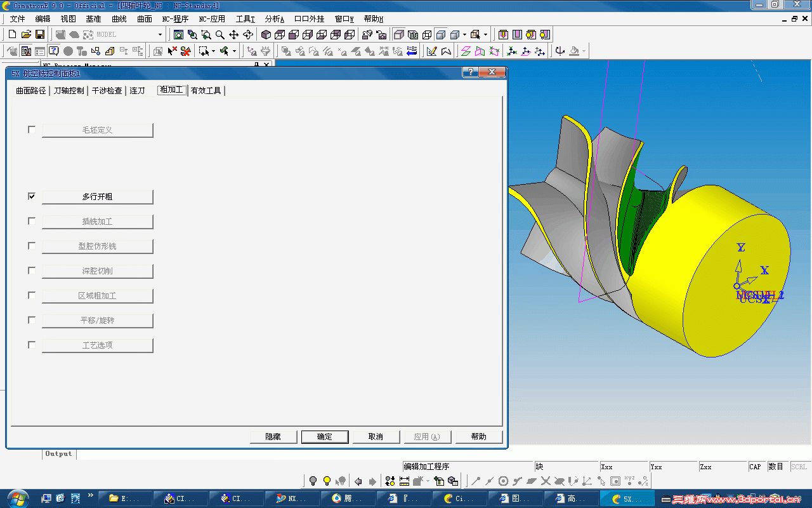Click the Windows Start orb
Viewport: 812px width, 508px height.
(x=16, y=498)
